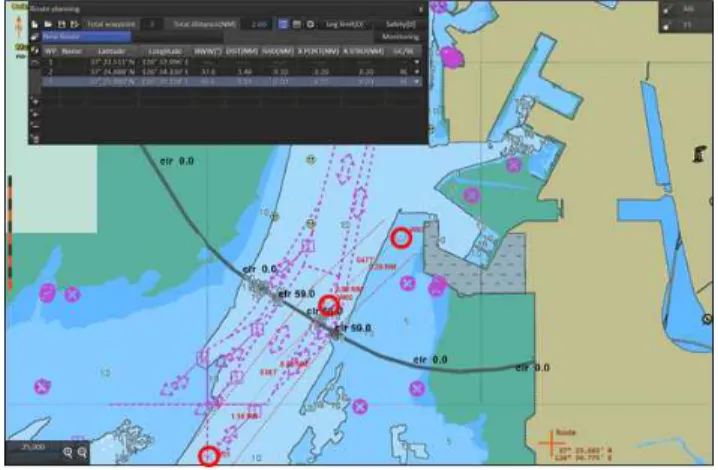Click the chart scale value field

(x=33, y=448)
